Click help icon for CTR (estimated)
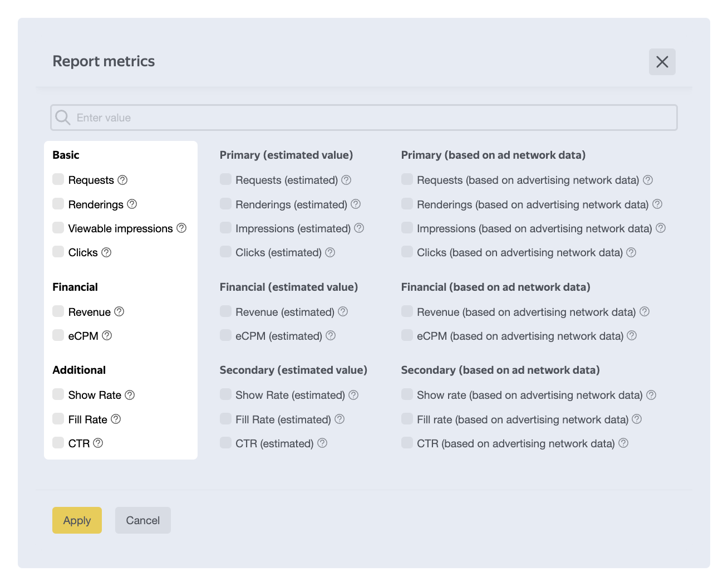728x586 pixels. (x=322, y=443)
